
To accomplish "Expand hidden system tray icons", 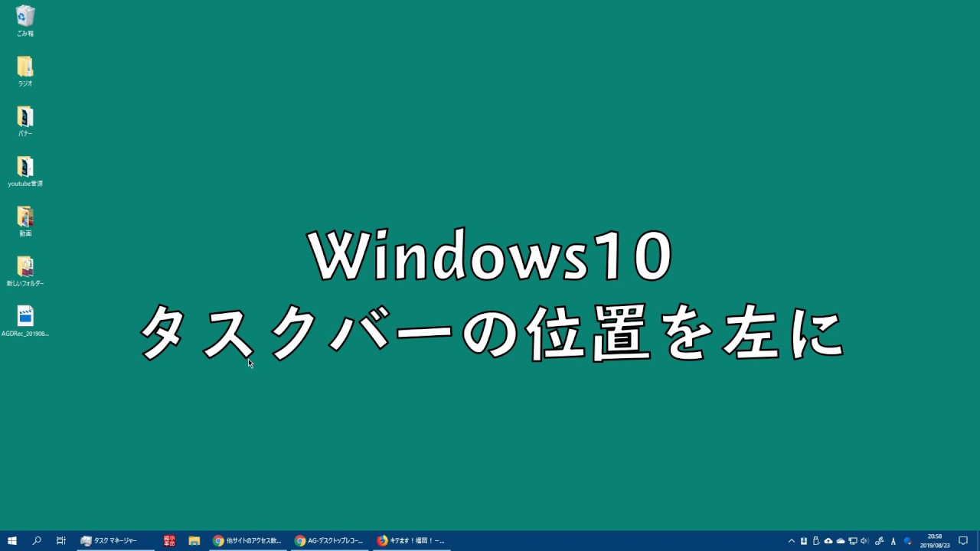I will [792, 541].
